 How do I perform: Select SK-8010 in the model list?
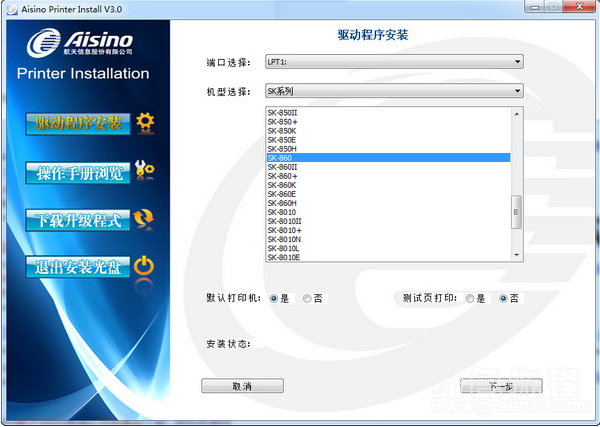[x=388, y=212]
